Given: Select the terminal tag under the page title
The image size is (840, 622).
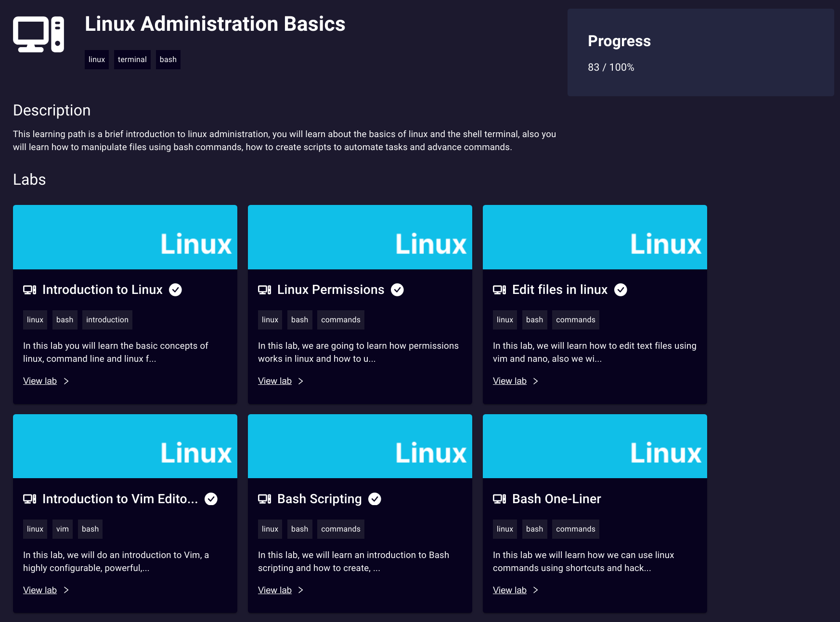Looking at the screenshot, I should [132, 60].
